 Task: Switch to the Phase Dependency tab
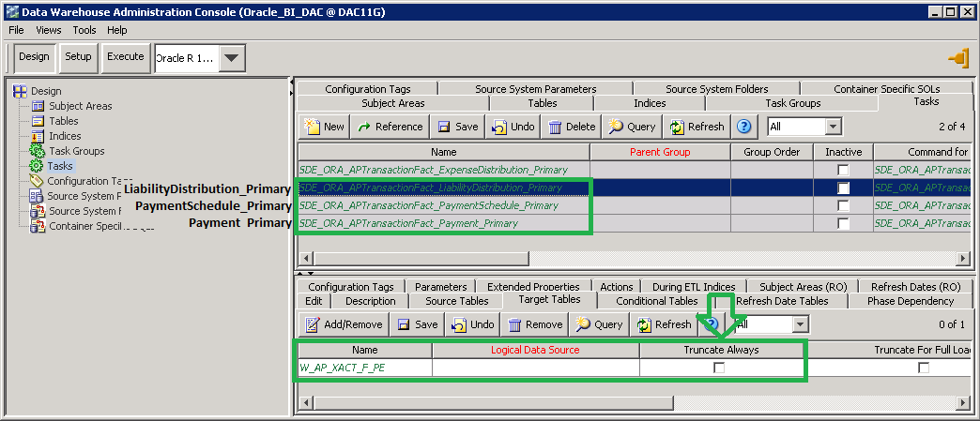click(x=910, y=301)
